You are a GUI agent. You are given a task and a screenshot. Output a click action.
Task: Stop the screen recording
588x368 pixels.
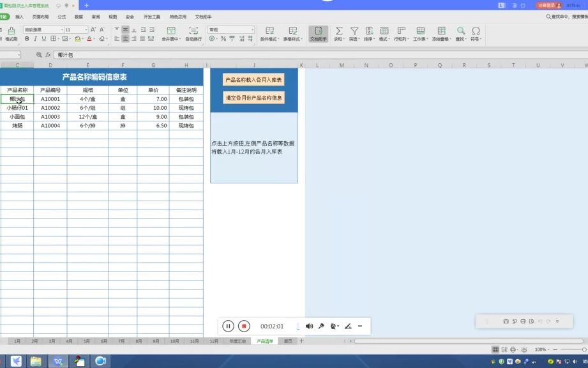243,326
